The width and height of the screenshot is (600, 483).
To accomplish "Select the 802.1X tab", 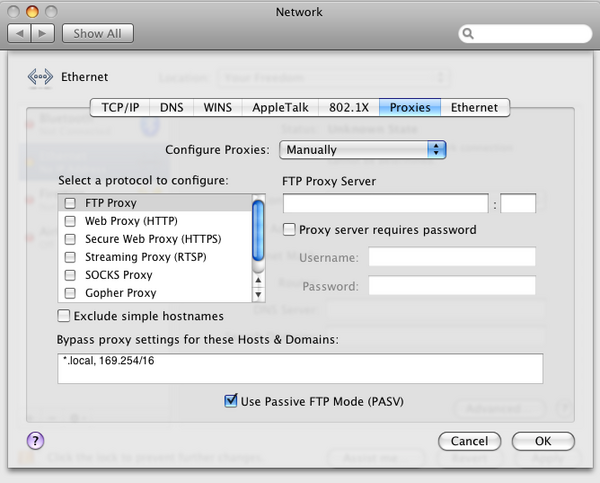I will pyautogui.click(x=349, y=108).
